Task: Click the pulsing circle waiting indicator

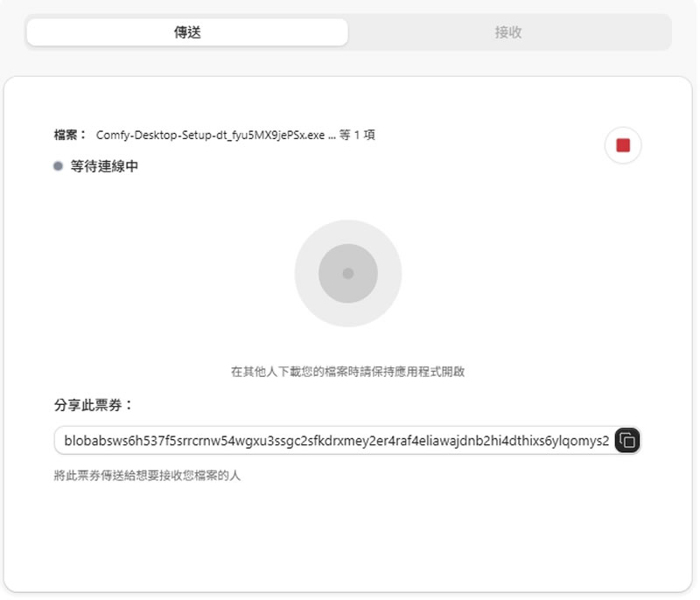Action: click(348, 274)
